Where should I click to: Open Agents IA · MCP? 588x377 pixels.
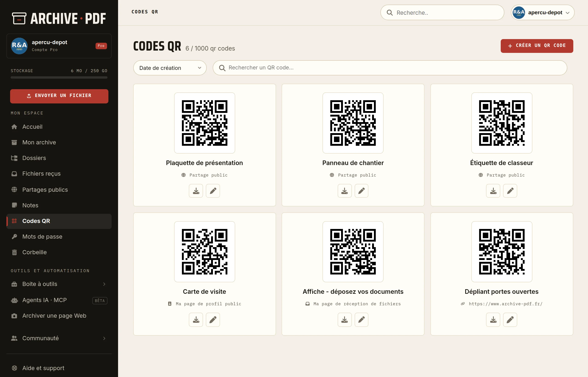[x=59, y=300]
